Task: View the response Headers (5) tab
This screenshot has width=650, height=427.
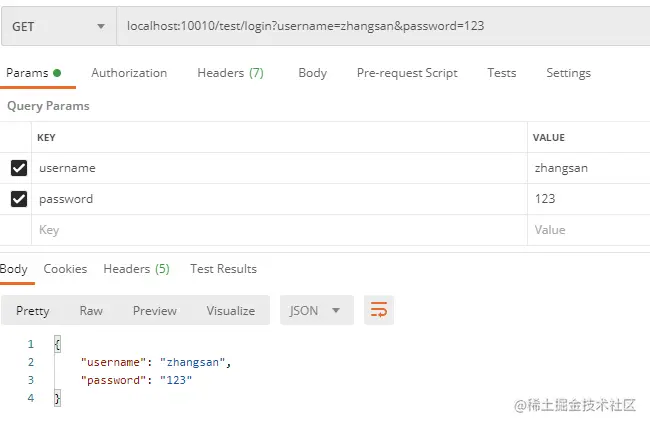Action: click(x=136, y=269)
